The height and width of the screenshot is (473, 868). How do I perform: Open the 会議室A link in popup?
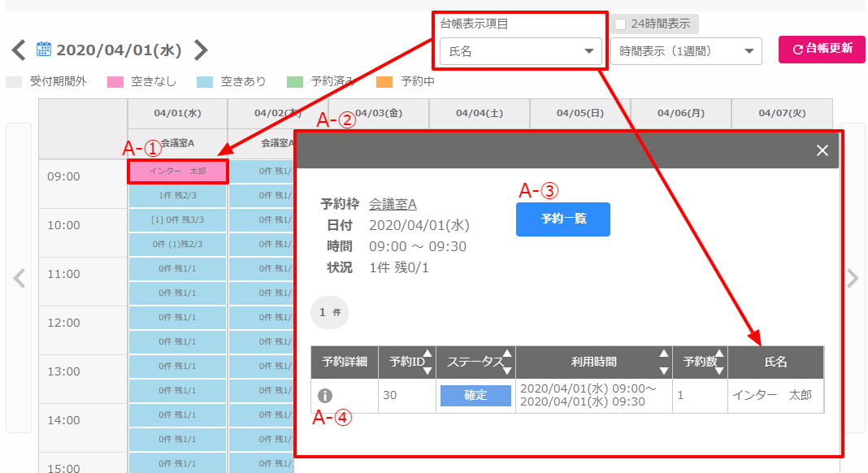pos(393,204)
